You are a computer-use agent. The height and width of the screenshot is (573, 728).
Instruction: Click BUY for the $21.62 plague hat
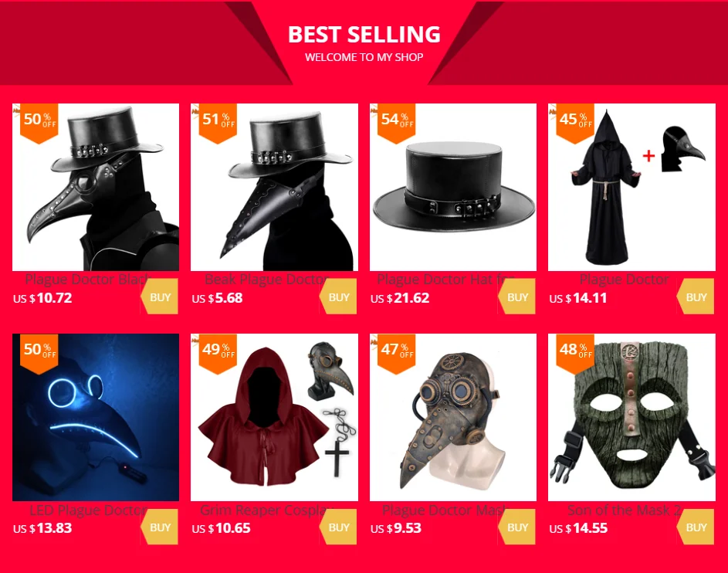click(517, 297)
